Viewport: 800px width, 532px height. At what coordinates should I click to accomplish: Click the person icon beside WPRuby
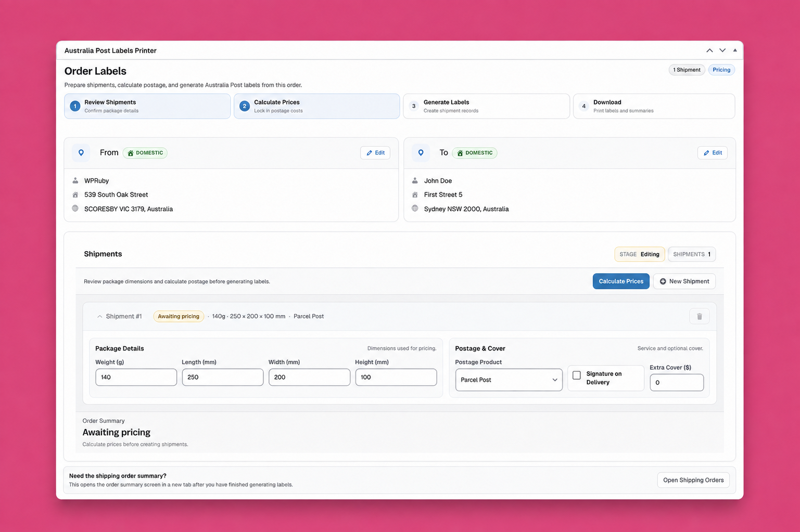(x=75, y=180)
